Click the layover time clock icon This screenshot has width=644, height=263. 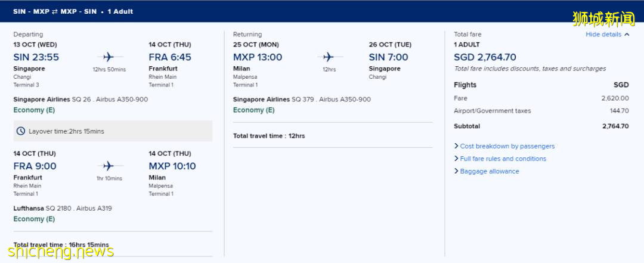point(21,131)
